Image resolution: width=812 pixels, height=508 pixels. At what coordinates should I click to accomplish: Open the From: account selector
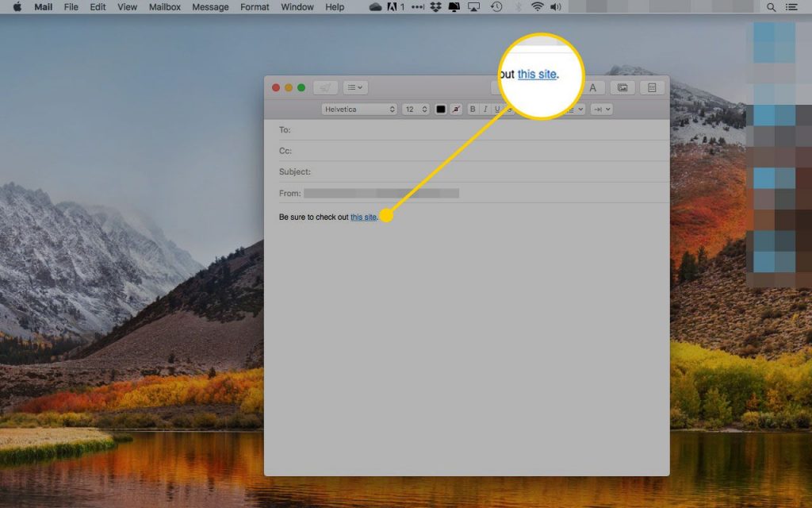(x=381, y=194)
